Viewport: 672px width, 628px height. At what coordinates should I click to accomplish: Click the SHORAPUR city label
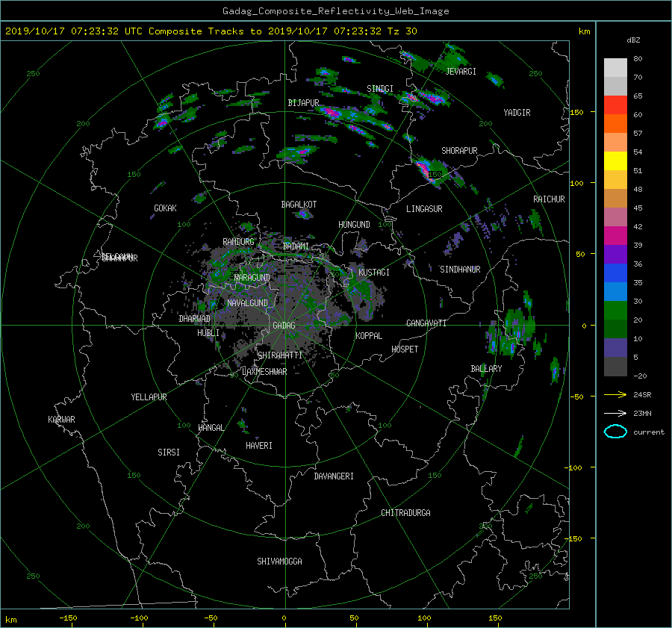459,151
